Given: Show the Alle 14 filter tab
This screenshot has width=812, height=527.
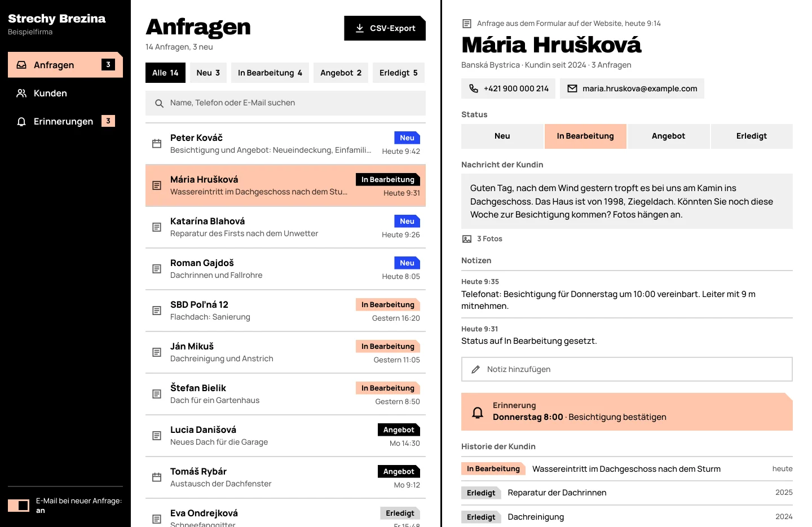Looking at the screenshot, I should click(165, 73).
